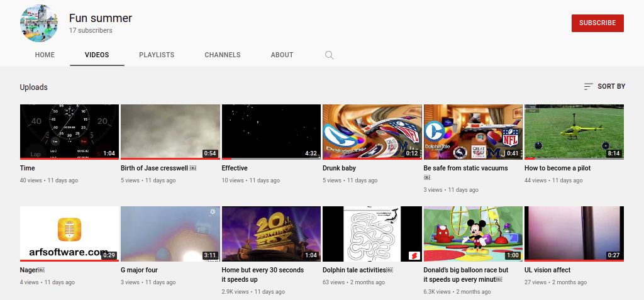Image resolution: width=644 pixels, height=300 pixels.
Task: Open 'Birth of Jase cresswell' video title
Action: tap(159, 168)
